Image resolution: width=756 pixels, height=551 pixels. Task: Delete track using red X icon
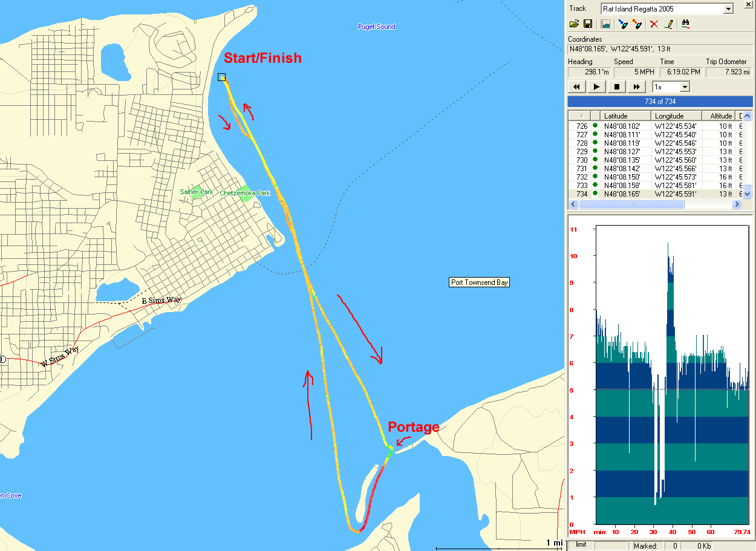[x=654, y=24]
